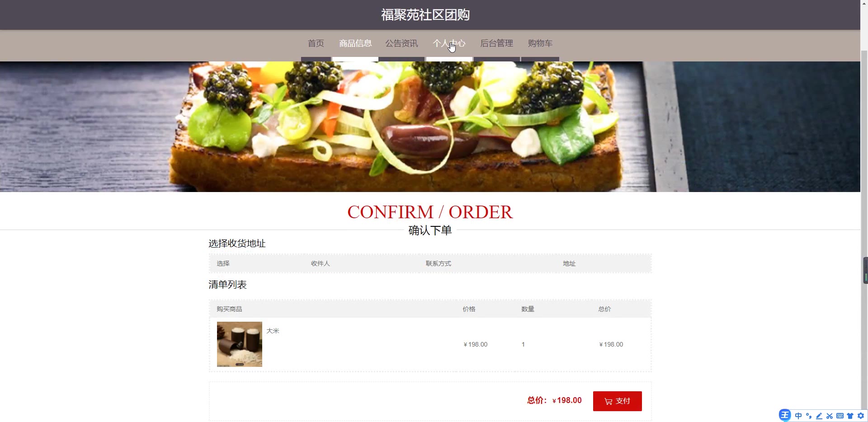
Task: Open the 个人中心 menu item
Action: pyautogui.click(x=449, y=43)
